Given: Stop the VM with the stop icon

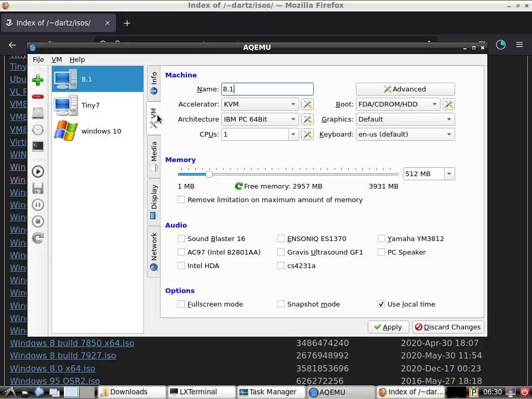Looking at the screenshot, I should pos(37,221).
